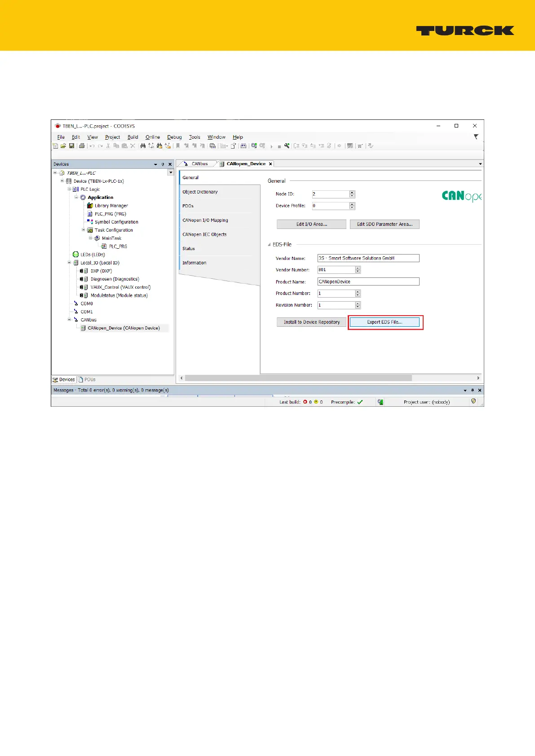Click the toolbar filter funnel icon at right
The width and height of the screenshot is (535, 756).
[x=476, y=136]
